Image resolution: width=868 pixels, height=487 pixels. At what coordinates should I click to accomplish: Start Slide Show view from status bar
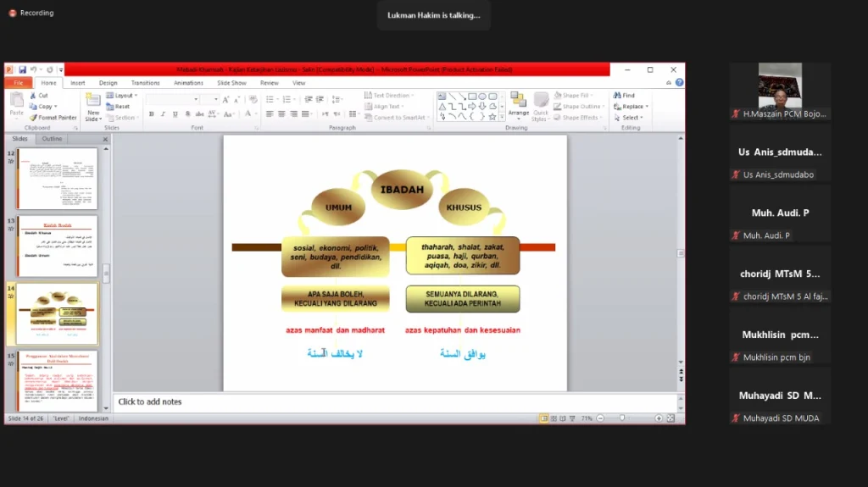[x=574, y=418]
